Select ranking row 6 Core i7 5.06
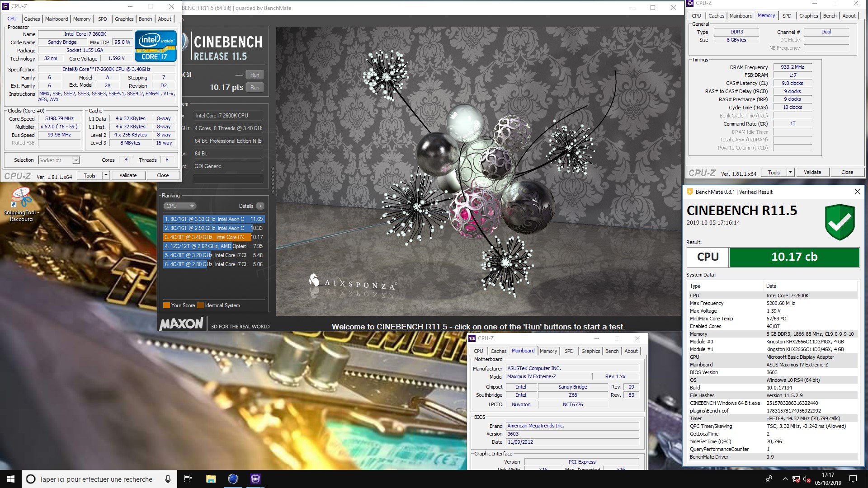The image size is (868, 488). coord(213,264)
